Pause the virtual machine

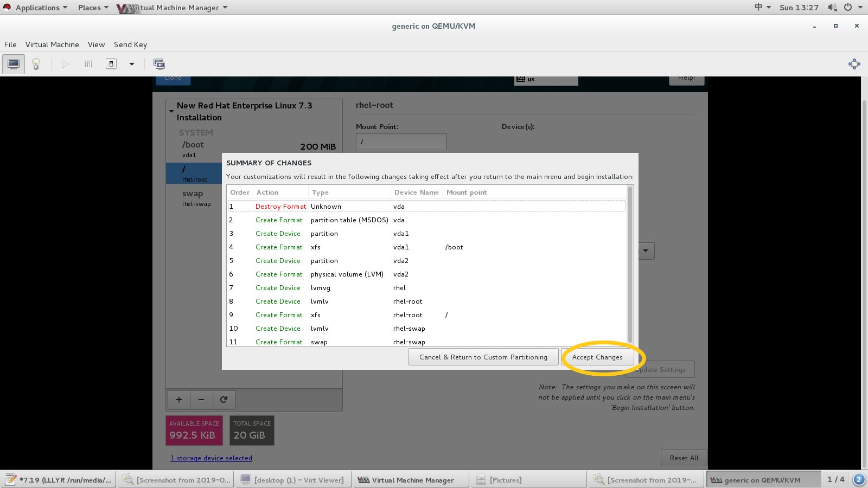pyautogui.click(x=88, y=64)
